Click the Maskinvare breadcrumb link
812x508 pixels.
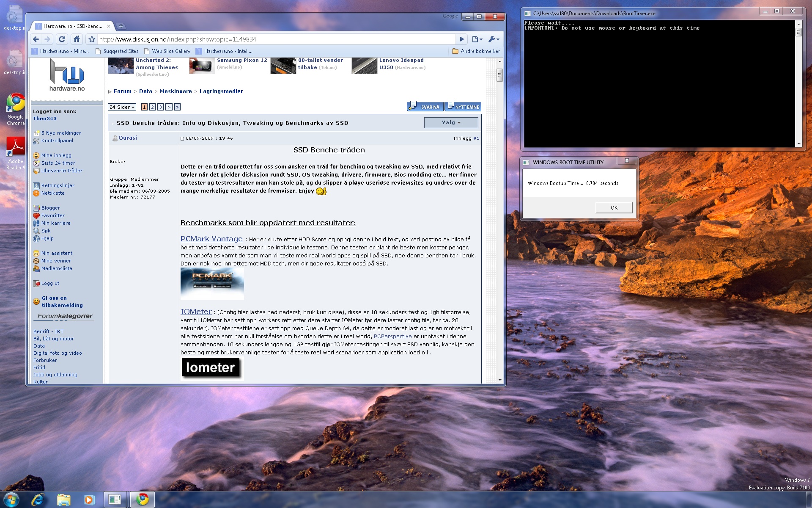coord(176,91)
